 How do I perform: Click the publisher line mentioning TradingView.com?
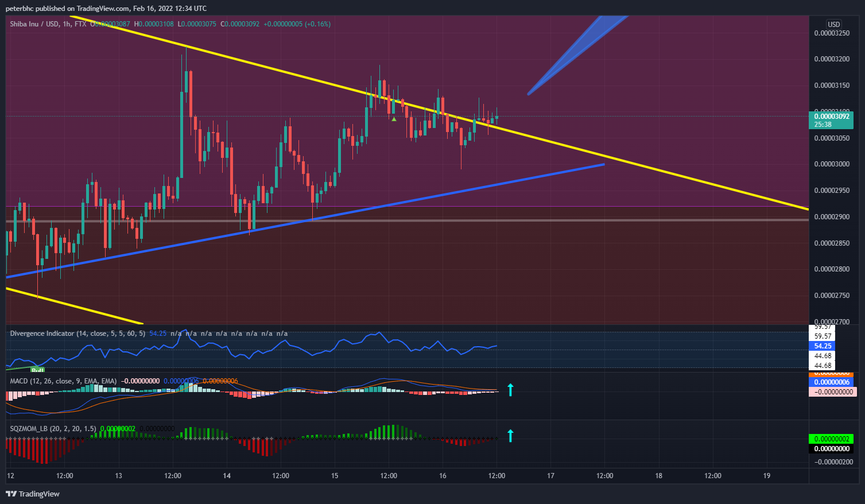pos(106,9)
